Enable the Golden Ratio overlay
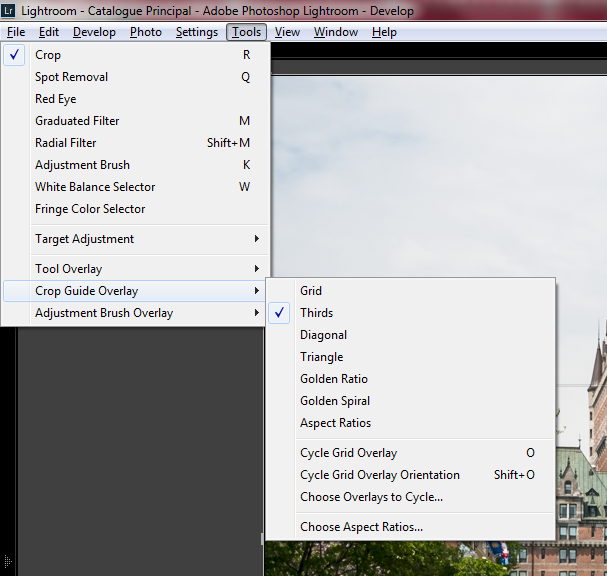 coord(411,379)
